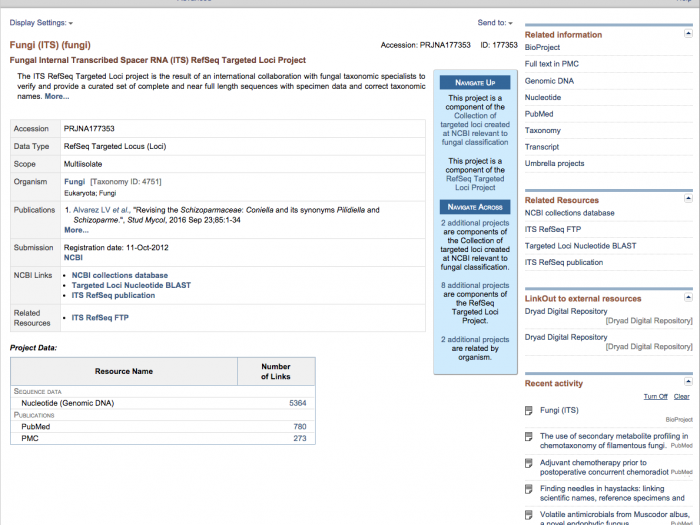This screenshot has height=525, width=700.
Task: Collapse the Related Resources panel
Action: pyautogui.click(x=688, y=198)
